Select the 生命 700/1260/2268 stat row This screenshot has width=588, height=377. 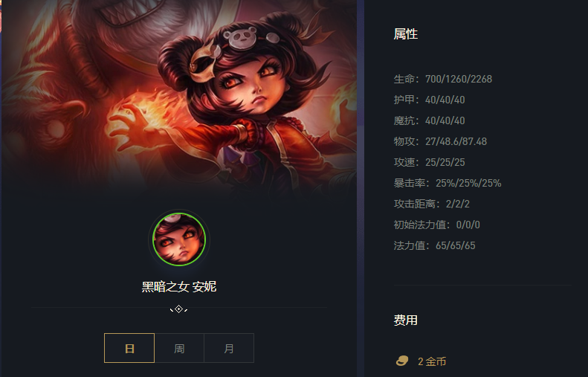point(443,79)
